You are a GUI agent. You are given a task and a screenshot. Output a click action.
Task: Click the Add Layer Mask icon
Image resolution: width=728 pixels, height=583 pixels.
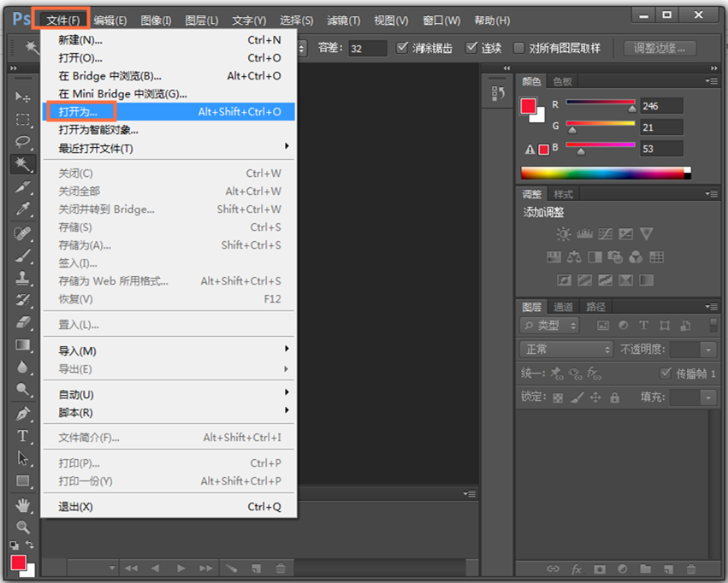click(x=600, y=568)
